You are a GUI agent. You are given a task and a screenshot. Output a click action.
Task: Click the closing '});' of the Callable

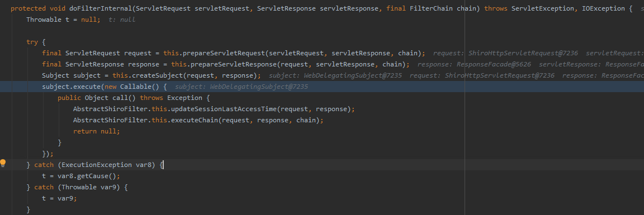pos(48,154)
